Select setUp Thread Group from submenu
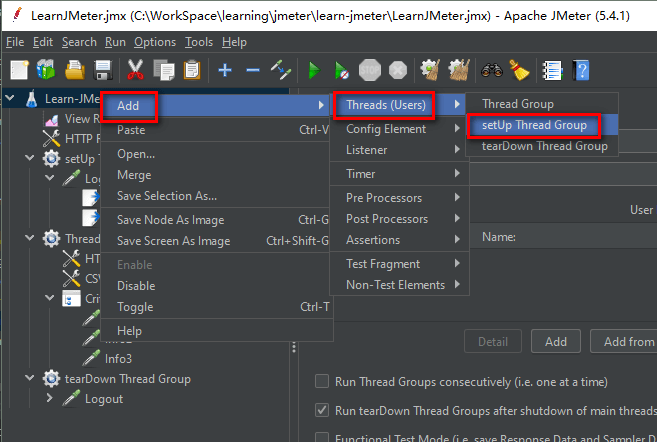657x442 pixels. tap(533, 125)
